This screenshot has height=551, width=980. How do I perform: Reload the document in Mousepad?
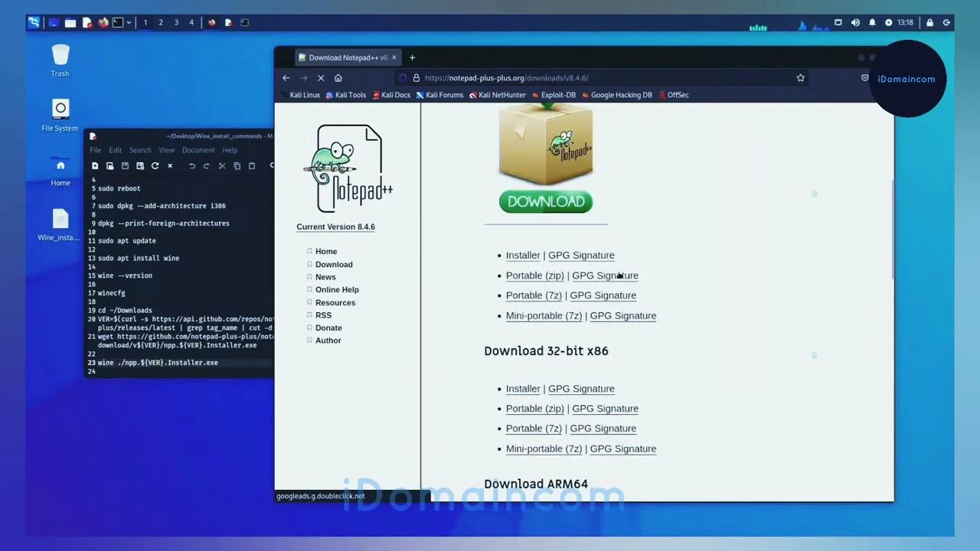coord(155,166)
